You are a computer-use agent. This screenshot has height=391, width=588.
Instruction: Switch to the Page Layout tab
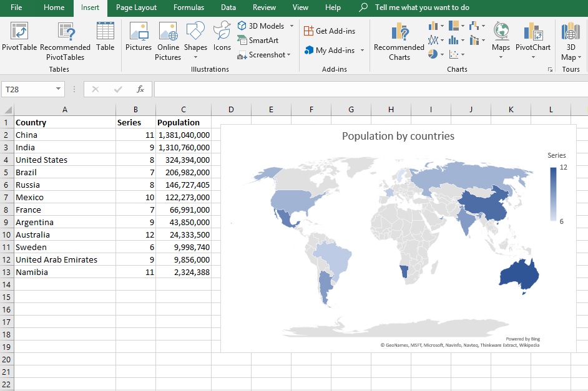136,7
